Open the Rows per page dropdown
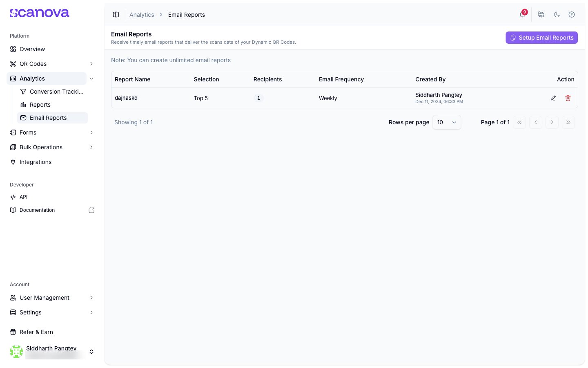Image resolution: width=588 pixels, height=368 pixels. pyautogui.click(x=447, y=122)
